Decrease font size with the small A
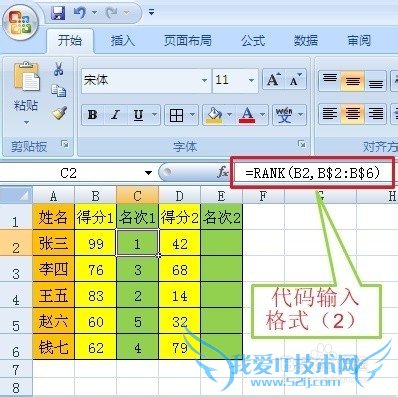Image resolution: width=398 pixels, height=397 pixels. (x=295, y=80)
